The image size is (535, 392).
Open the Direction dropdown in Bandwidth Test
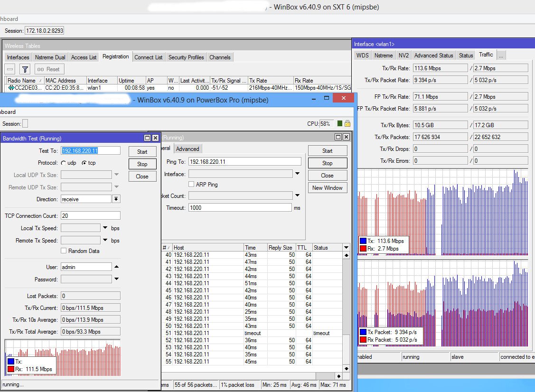[x=116, y=199]
